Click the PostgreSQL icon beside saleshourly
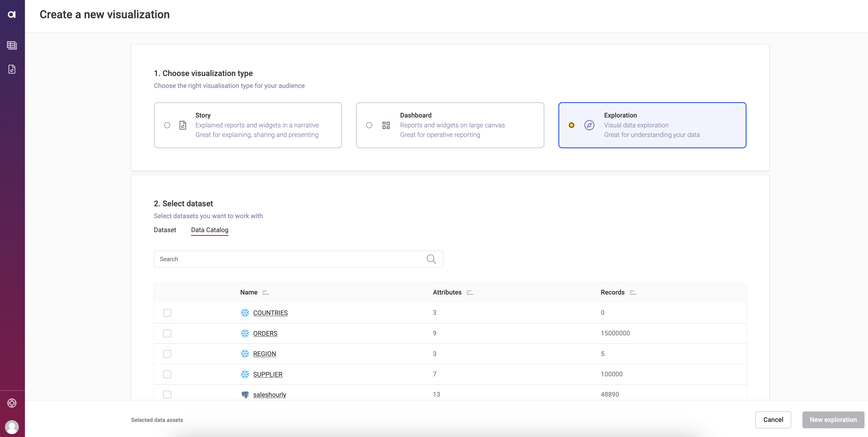The image size is (868, 437). (245, 395)
